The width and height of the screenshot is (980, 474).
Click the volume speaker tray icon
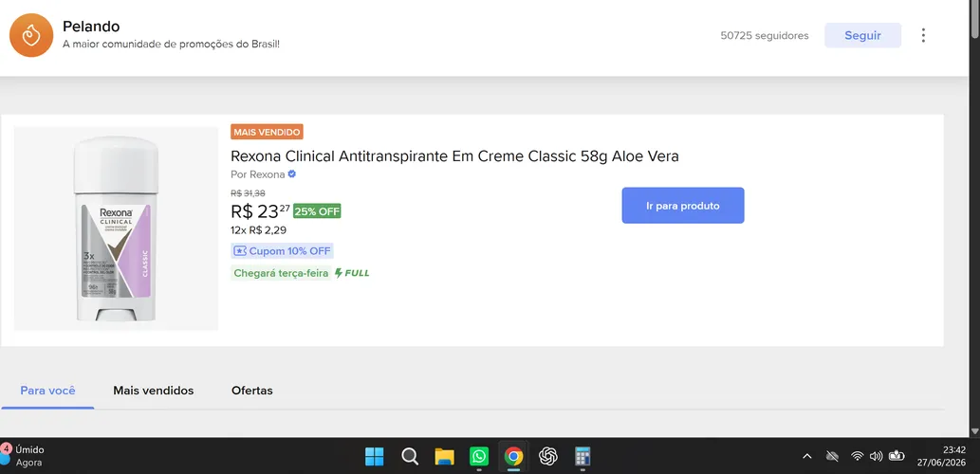pyautogui.click(x=876, y=457)
